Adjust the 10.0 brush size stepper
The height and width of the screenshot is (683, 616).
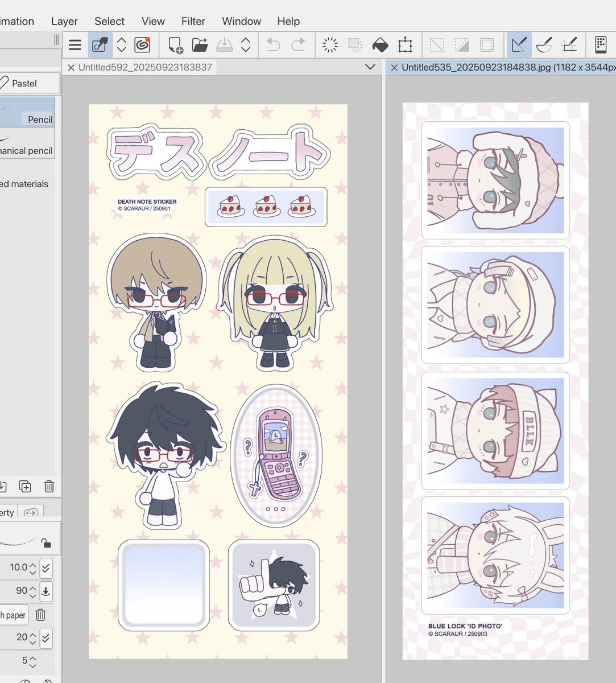[x=32, y=567]
